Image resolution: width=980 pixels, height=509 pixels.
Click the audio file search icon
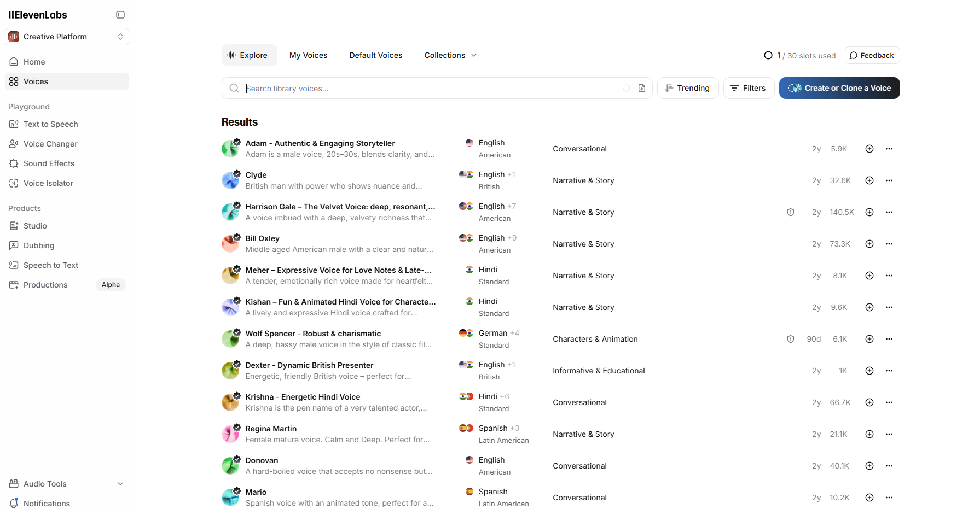coord(642,88)
